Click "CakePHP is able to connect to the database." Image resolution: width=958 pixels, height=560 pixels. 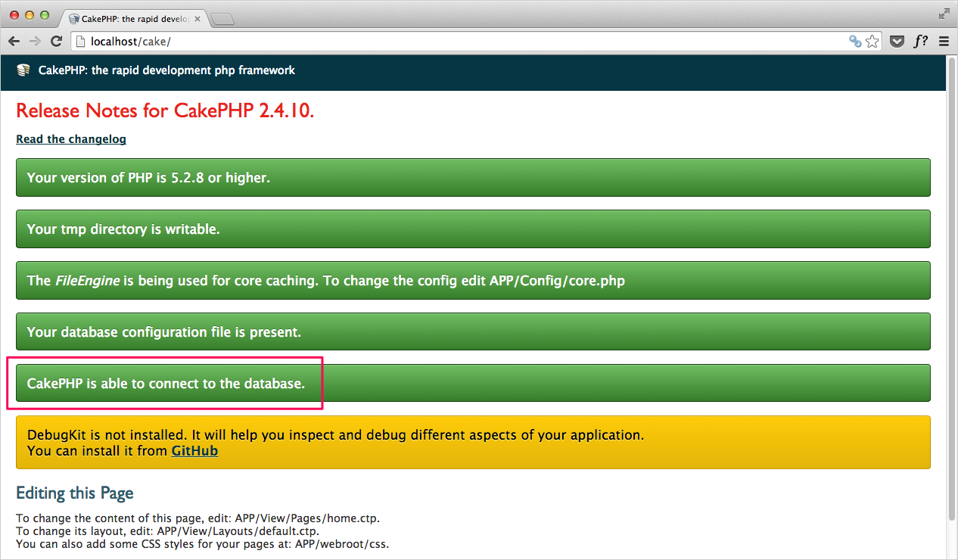pyautogui.click(x=473, y=384)
